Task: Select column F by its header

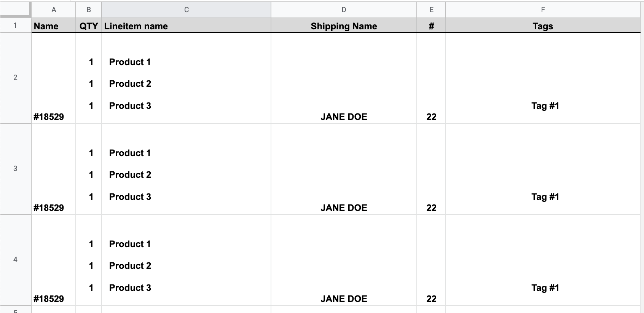Action: click(543, 10)
